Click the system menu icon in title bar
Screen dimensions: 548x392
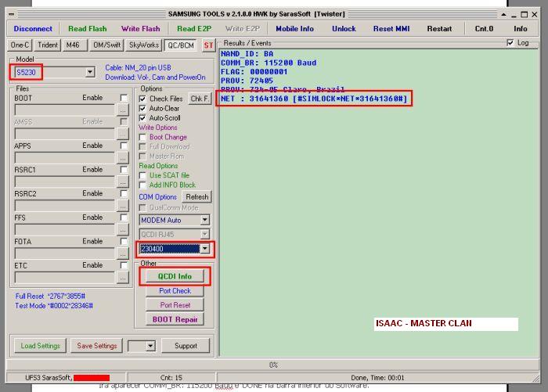pyautogui.click(x=12, y=14)
